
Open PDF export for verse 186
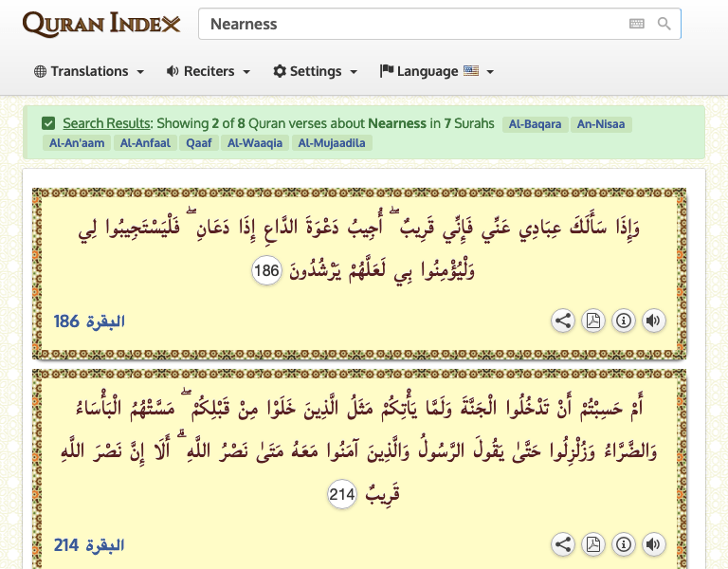click(593, 321)
